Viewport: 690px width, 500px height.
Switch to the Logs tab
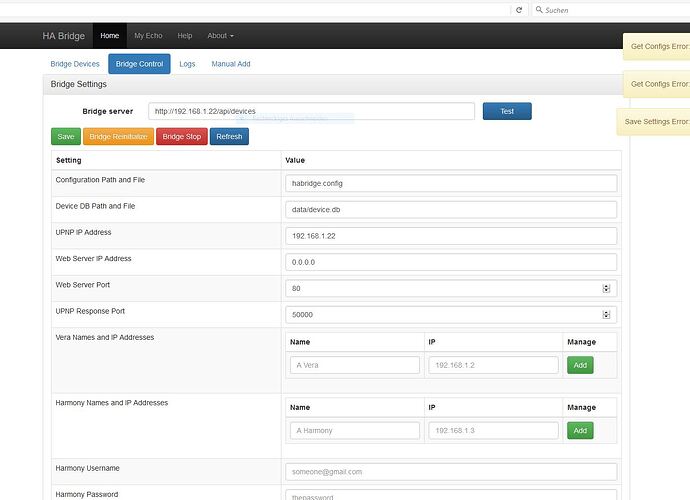pos(187,64)
